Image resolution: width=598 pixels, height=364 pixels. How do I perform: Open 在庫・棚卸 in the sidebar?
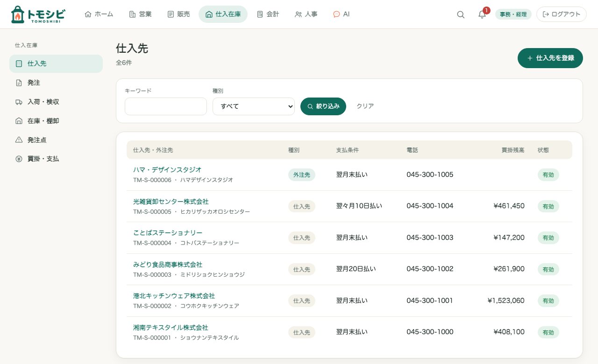pyautogui.click(x=56, y=121)
